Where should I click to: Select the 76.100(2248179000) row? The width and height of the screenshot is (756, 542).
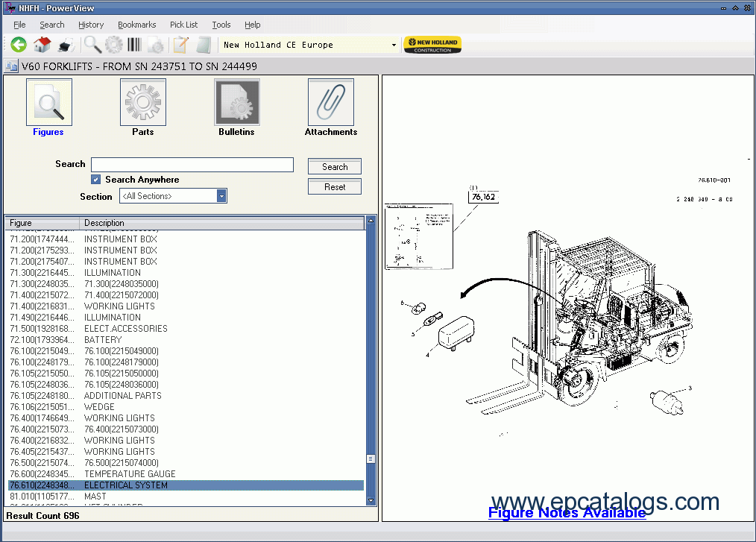(186, 362)
